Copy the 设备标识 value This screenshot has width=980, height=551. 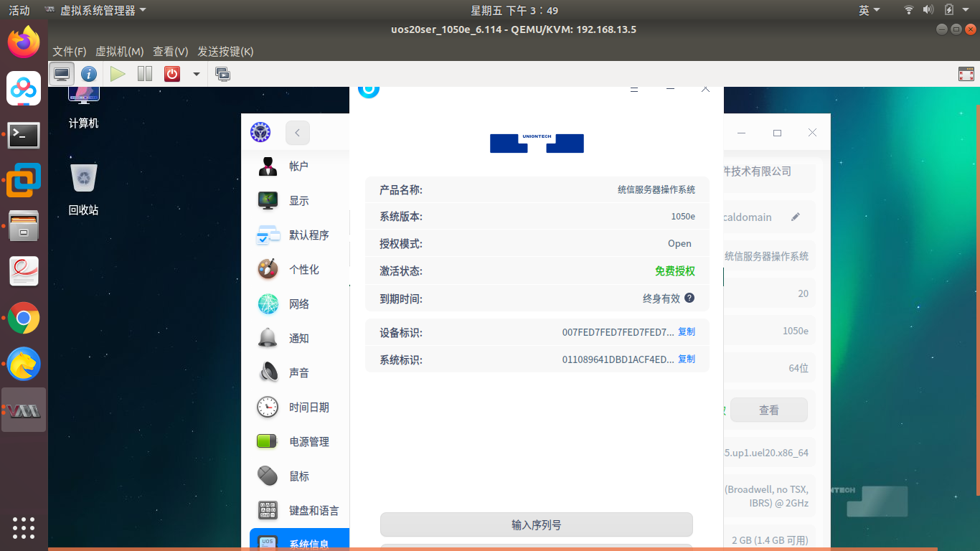point(687,332)
